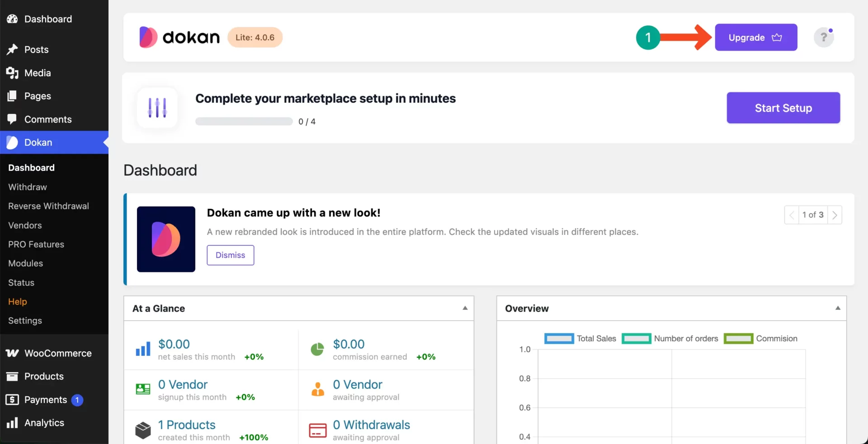
Task: Click the Lite: 4.0.6 version badge
Action: click(x=255, y=37)
